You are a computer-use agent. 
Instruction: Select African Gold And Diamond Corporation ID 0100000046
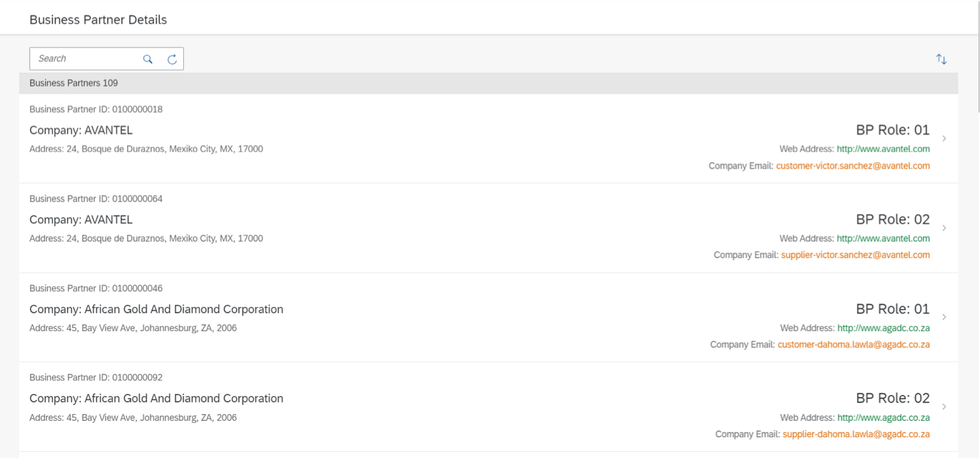tap(488, 317)
